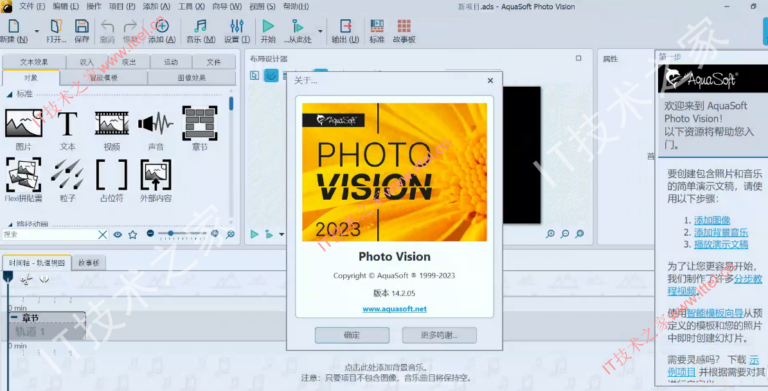This screenshot has height=391, width=768.
Task: Click the 恢复 redo arrow icon
Action: coord(130,26)
